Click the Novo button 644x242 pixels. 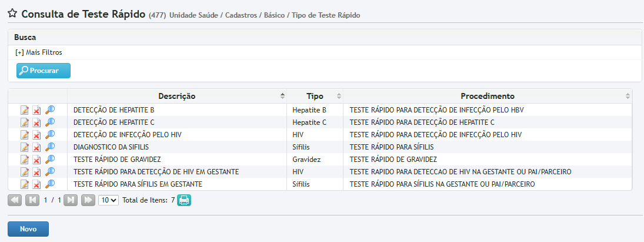pos(28,229)
